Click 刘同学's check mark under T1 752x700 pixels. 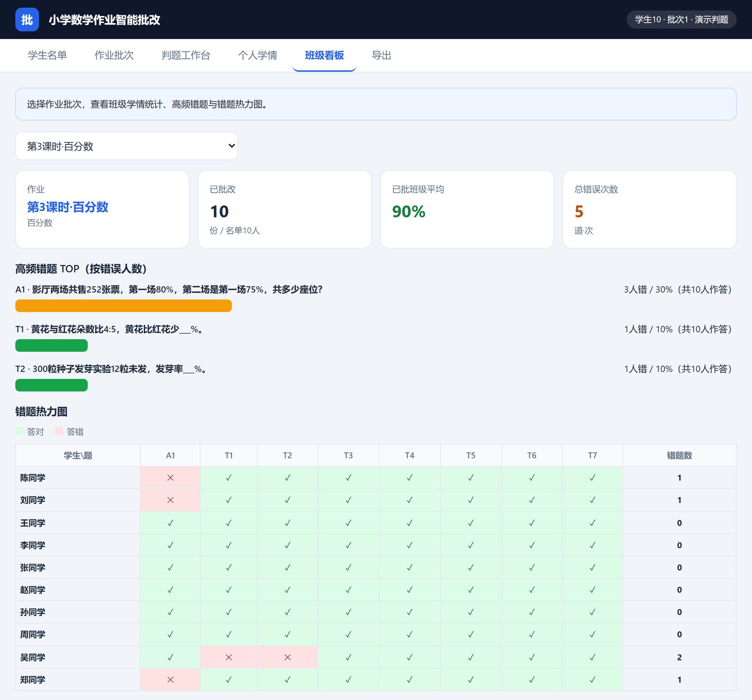228,500
